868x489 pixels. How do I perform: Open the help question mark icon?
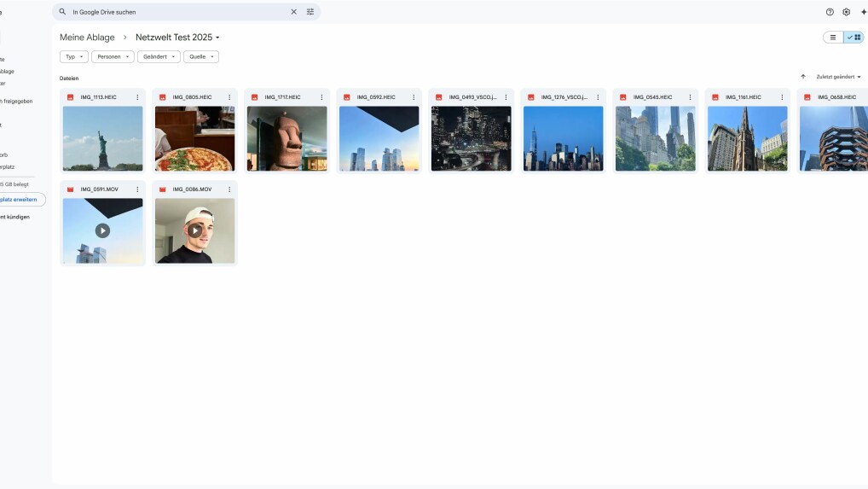click(830, 12)
